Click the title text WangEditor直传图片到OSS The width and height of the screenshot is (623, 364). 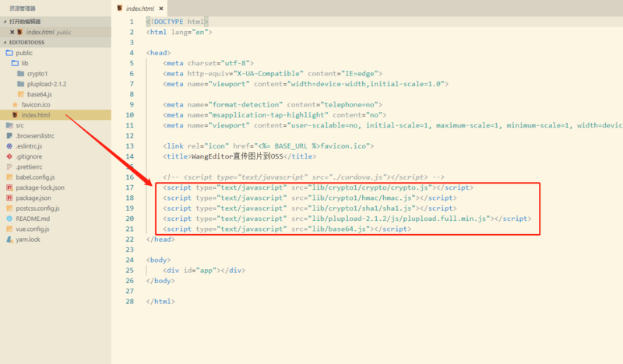click(x=238, y=156)
